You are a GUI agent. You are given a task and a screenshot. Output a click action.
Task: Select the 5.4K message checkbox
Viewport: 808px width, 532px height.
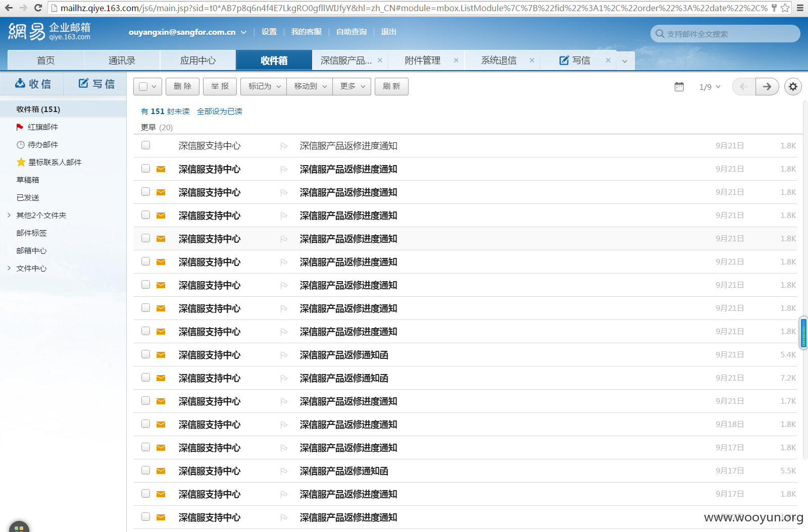(146, 354)
